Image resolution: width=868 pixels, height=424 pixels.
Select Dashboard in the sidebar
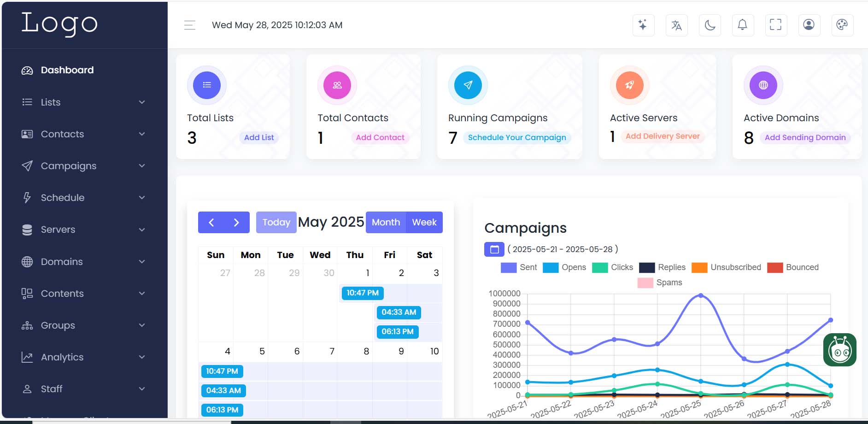pyautogui.click(x=67, y=70)
